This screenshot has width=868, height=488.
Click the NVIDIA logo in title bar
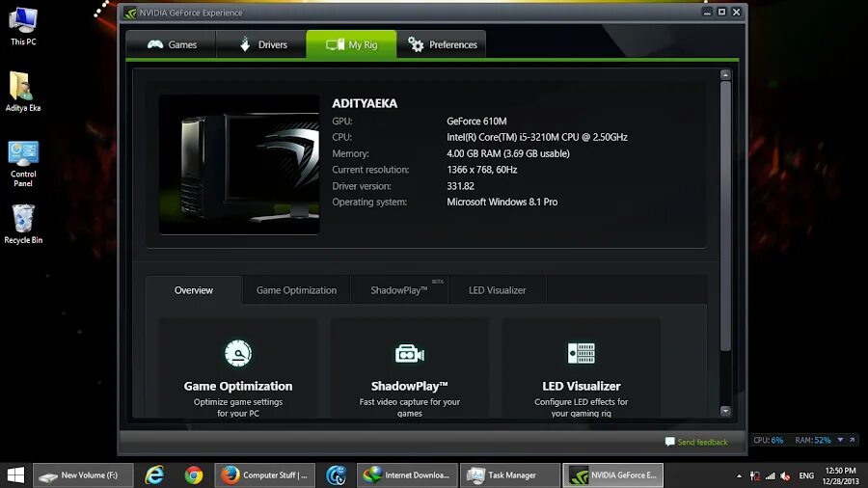pyautogui.click(x=130, y=13)
